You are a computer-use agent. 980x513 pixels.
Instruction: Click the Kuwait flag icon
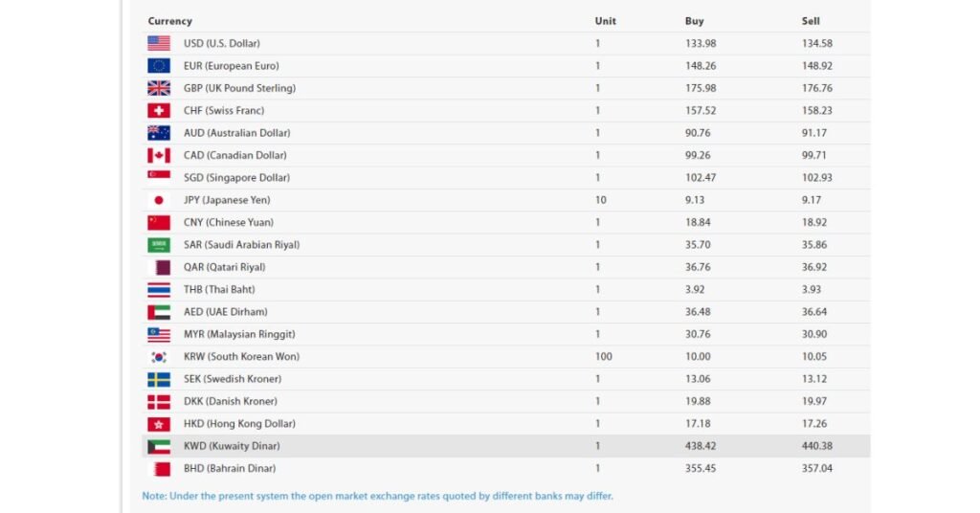pyautogui.click(x=159, y=446)
